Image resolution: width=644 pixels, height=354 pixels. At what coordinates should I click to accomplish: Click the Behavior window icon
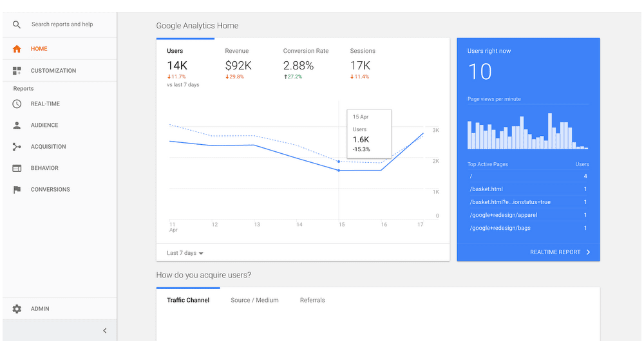(17, 168)
